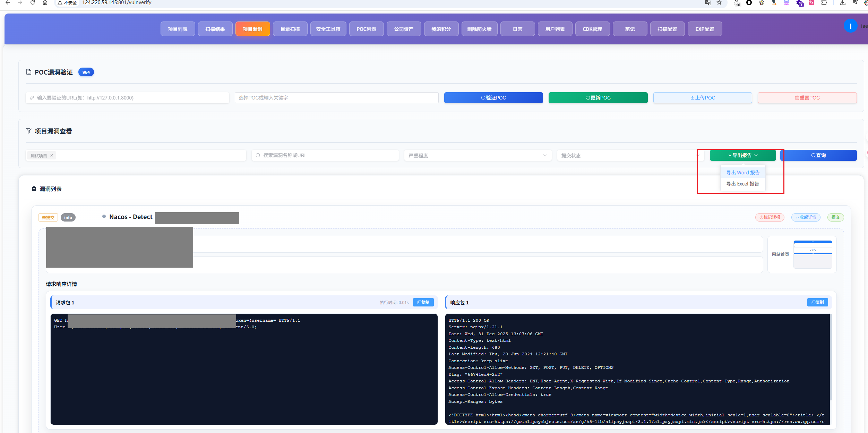Click the translate page icon in the address bar
This screenshot has width=868, height=433.
[x=708, y=3]
